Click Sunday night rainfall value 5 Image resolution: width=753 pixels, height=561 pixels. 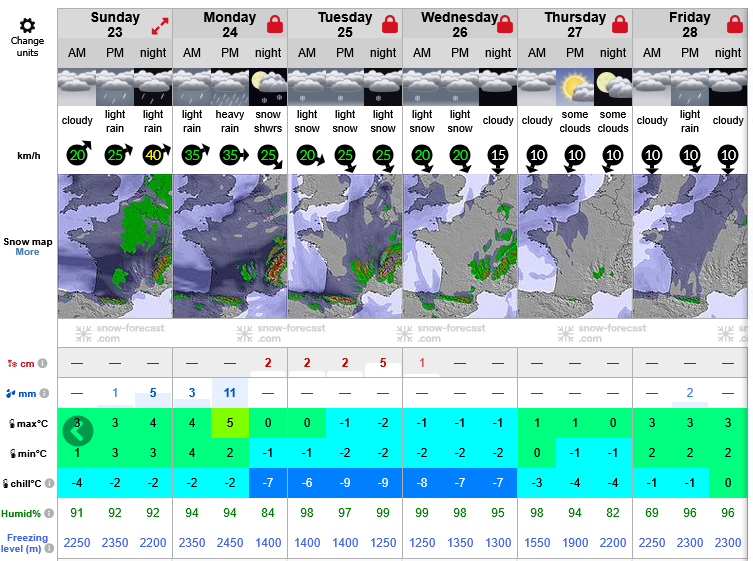click(x=153, y=393)
